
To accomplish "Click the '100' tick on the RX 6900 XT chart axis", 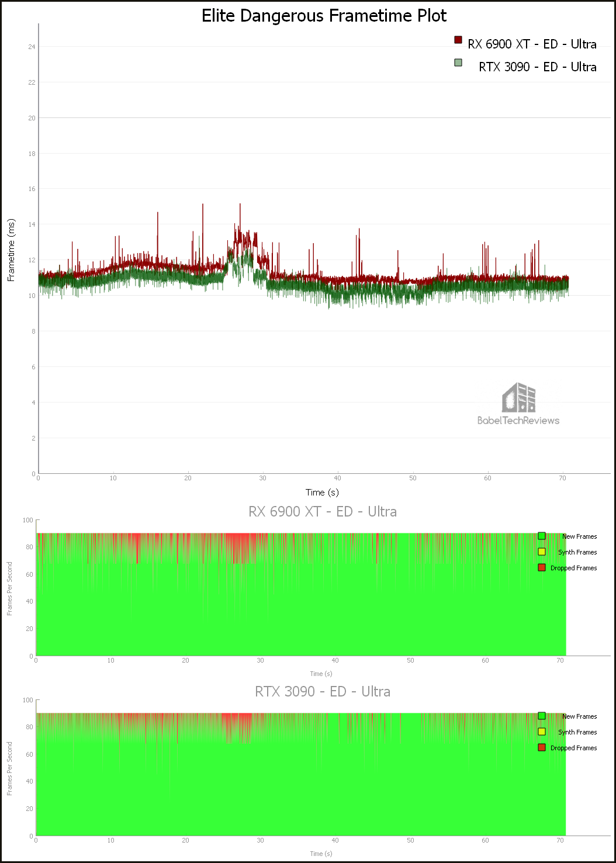I will 28,520.
